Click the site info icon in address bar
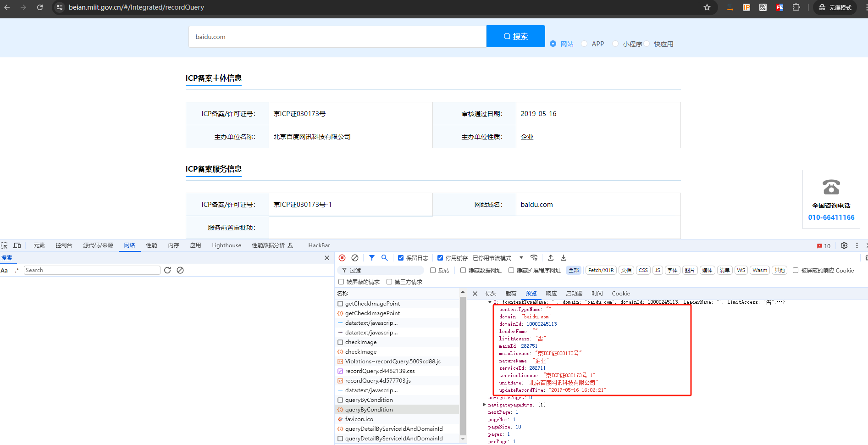Screen dimensions: 868x445 (60, 7)
